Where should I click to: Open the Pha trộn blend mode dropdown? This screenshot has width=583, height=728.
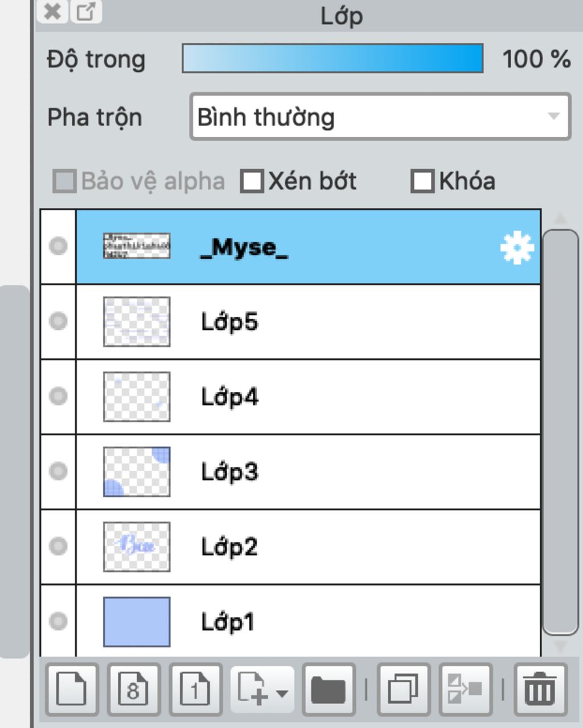tap(380, 117)
